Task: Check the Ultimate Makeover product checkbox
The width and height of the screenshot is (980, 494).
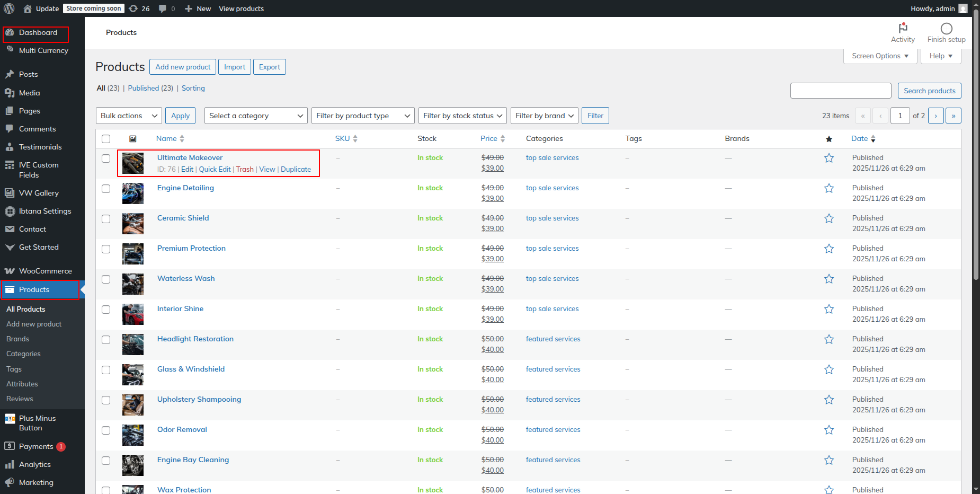Action: point(106,158)
